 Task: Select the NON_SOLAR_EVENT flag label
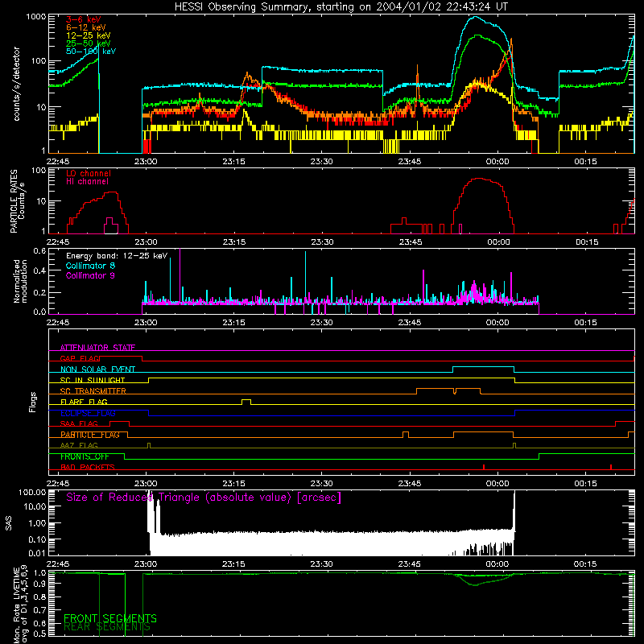tap(97, 369)
